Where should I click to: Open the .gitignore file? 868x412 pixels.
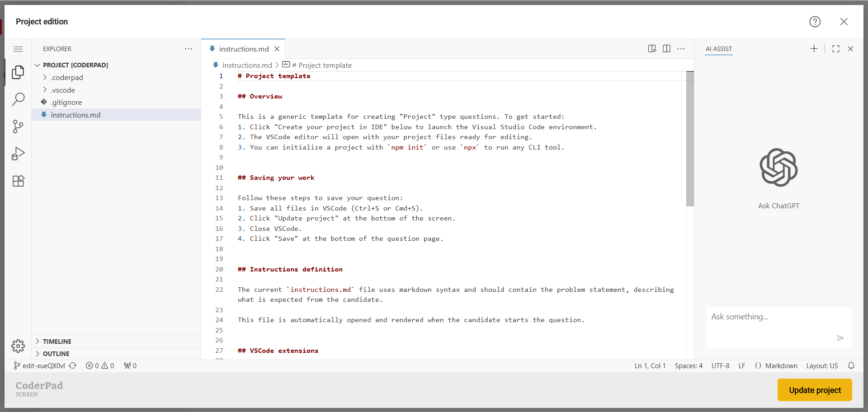[66, 103]
